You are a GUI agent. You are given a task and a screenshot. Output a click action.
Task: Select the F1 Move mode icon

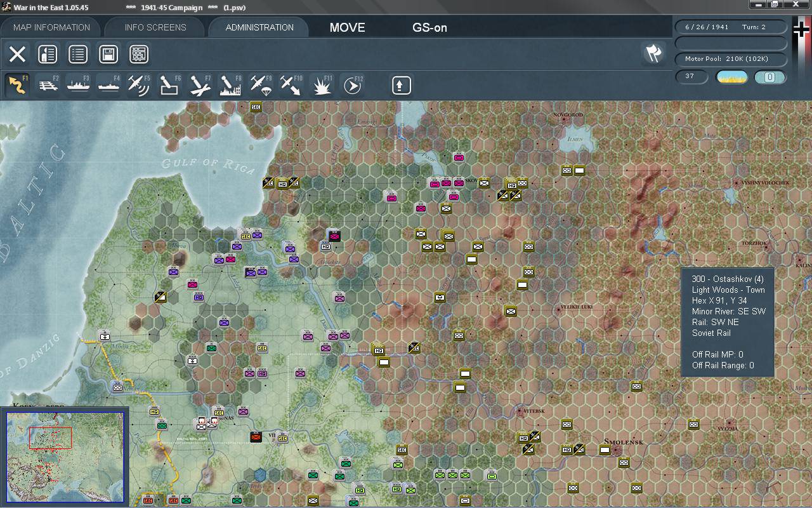click(x=17, y=85)
